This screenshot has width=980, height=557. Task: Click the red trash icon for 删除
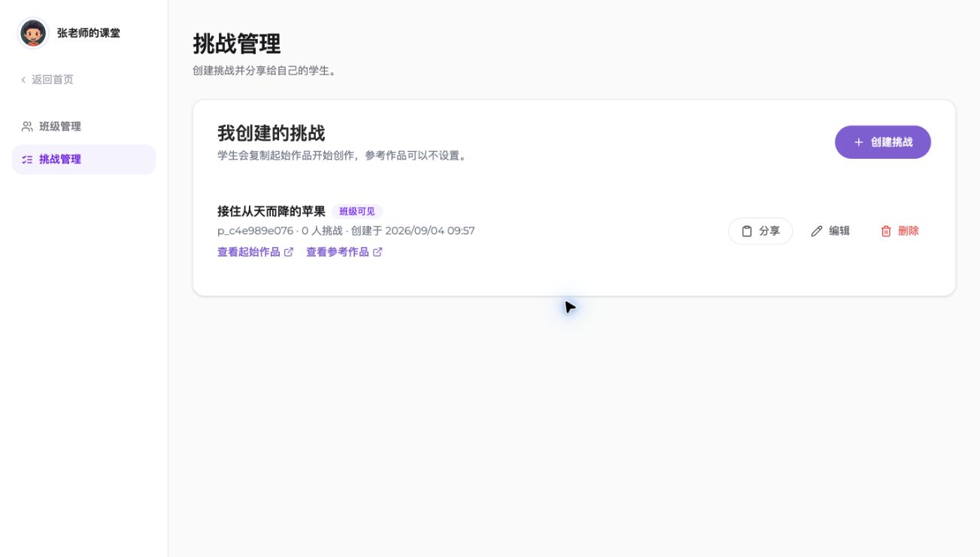pyautogui.click(x=886, y=231)
